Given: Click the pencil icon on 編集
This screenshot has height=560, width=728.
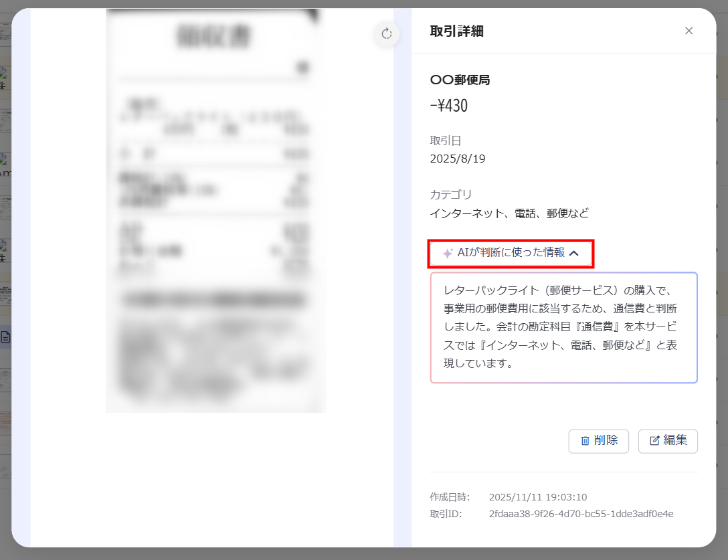Looking at the screenshot, I should click(654, 441).
